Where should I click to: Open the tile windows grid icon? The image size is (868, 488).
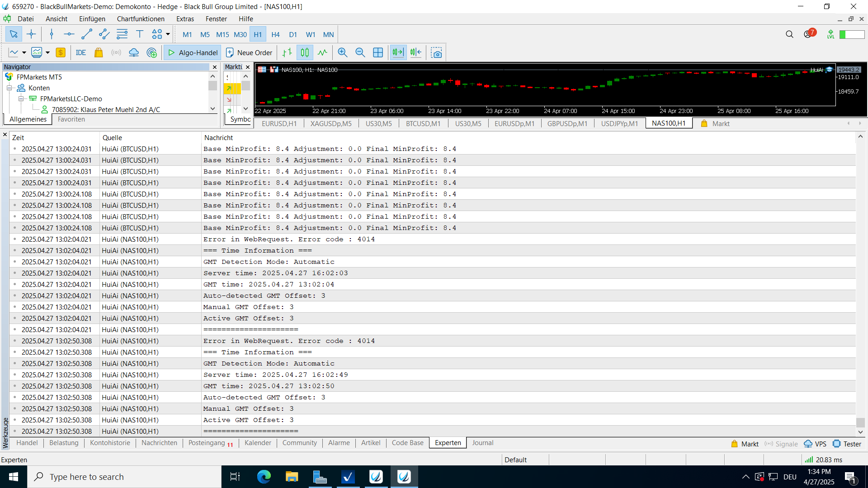[x=378, y=53]
